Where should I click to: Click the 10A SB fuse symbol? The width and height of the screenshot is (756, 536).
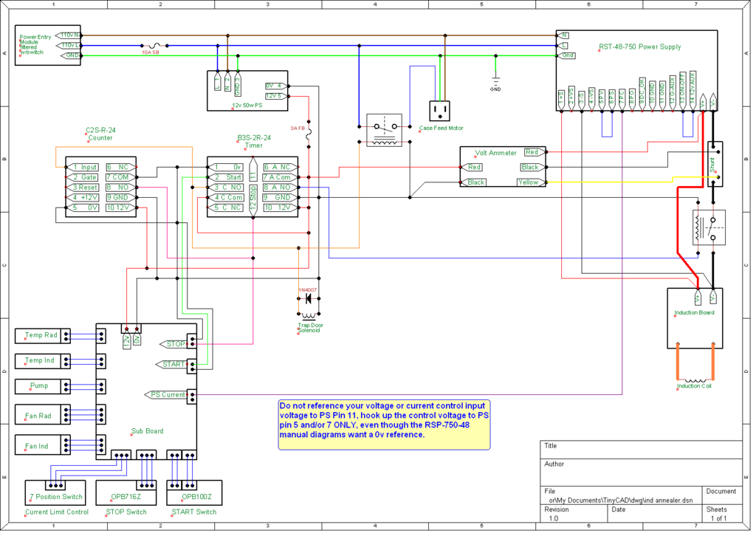pos(154,46)
